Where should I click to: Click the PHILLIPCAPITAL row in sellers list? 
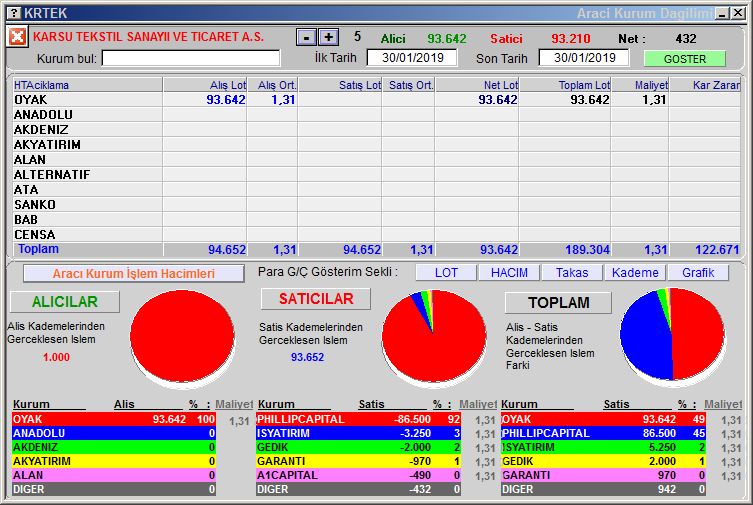(358, 419)
